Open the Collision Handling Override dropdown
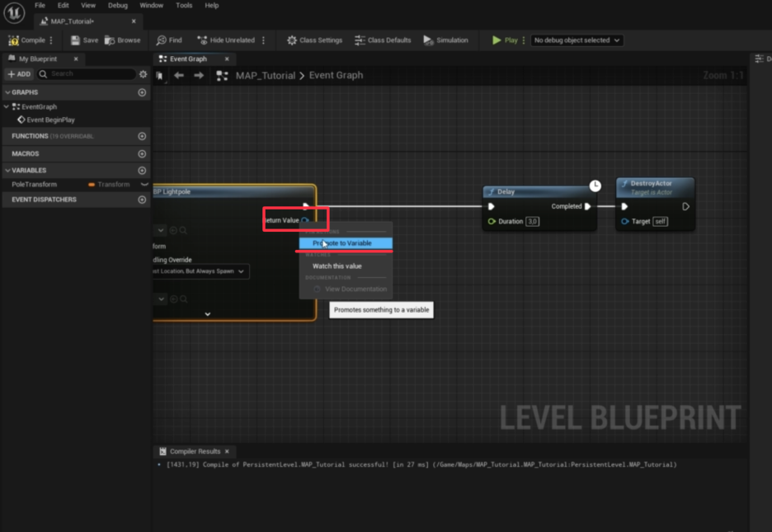 click(x=200, y=271)
